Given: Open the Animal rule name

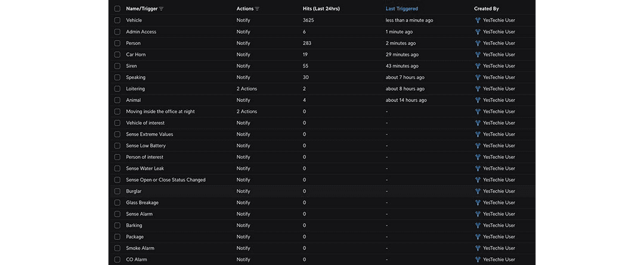Looking at the screenshot, I should click(x=134, y=100).
